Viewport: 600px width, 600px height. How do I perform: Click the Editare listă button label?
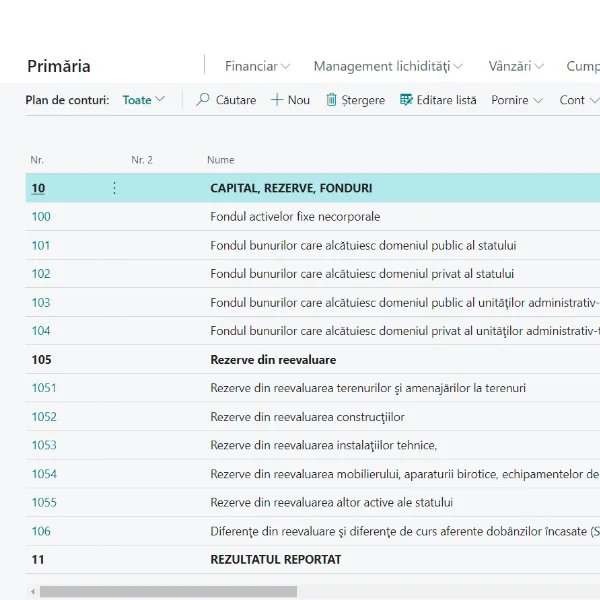(446, 100)
